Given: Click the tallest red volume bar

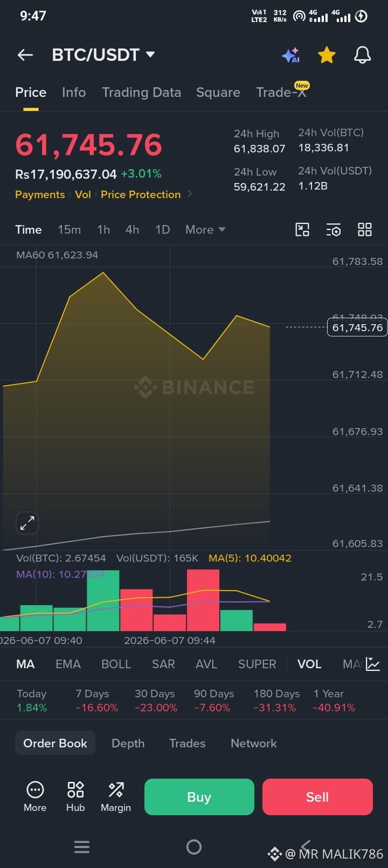Looking at the screenshot, I should [x=203, y=600].
